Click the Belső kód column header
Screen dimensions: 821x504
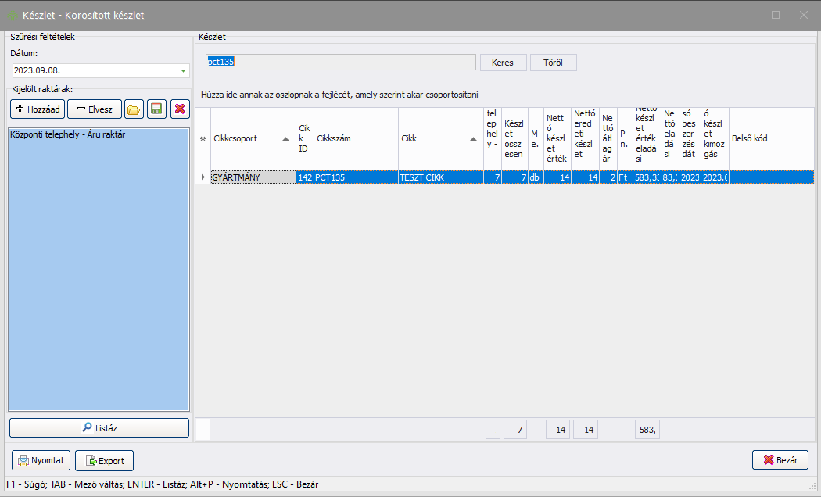click(770, 138)
